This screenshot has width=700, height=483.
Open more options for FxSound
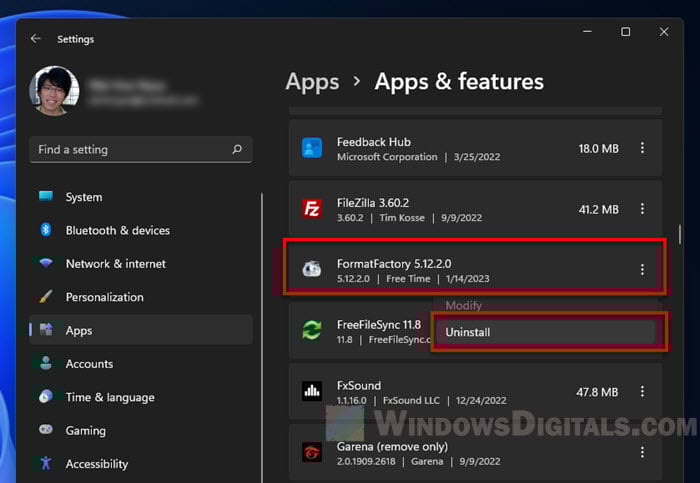tap(642, 391)
